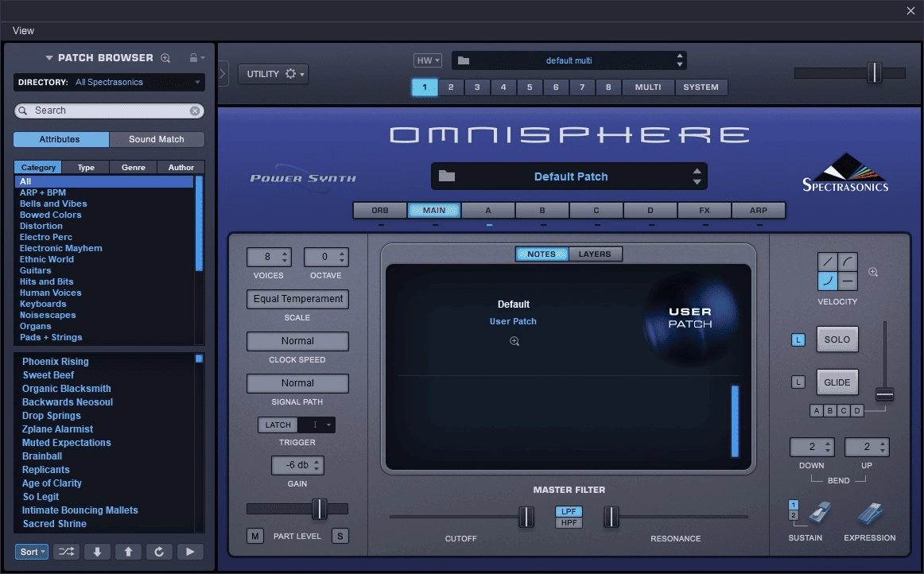Toggle the Patch Browser lock icon
The height and width of the screenshot is (574, 924).
(193, 58)
